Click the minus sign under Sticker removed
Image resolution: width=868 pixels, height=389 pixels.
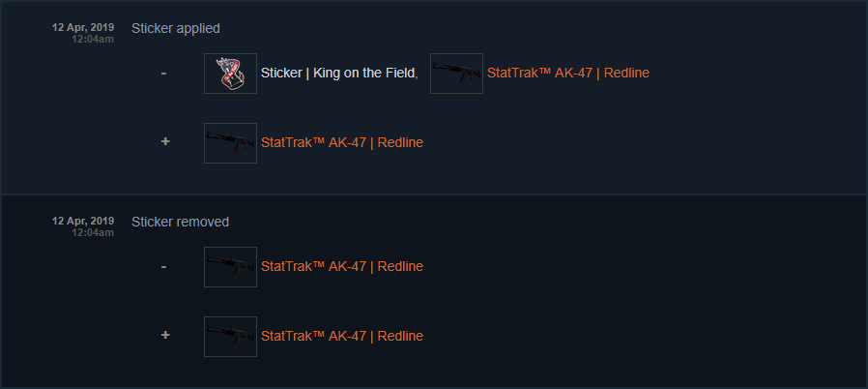click(x=164, y=267)
